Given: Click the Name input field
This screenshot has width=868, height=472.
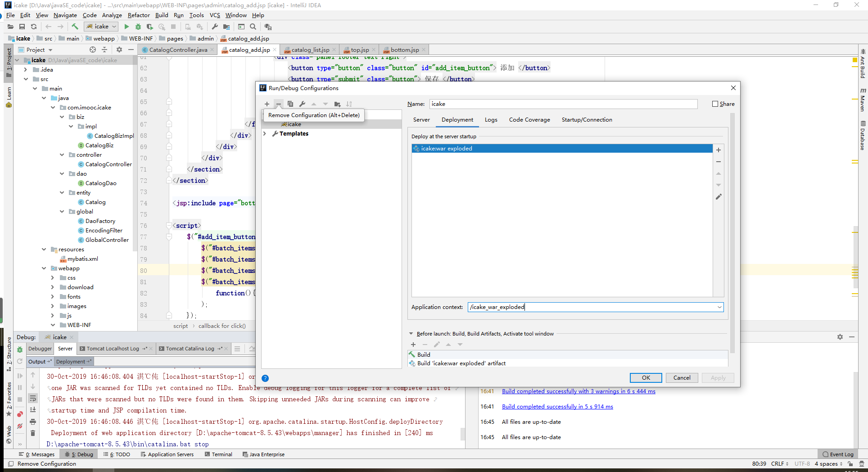Looking at the screenshot, I should (563, 104).
